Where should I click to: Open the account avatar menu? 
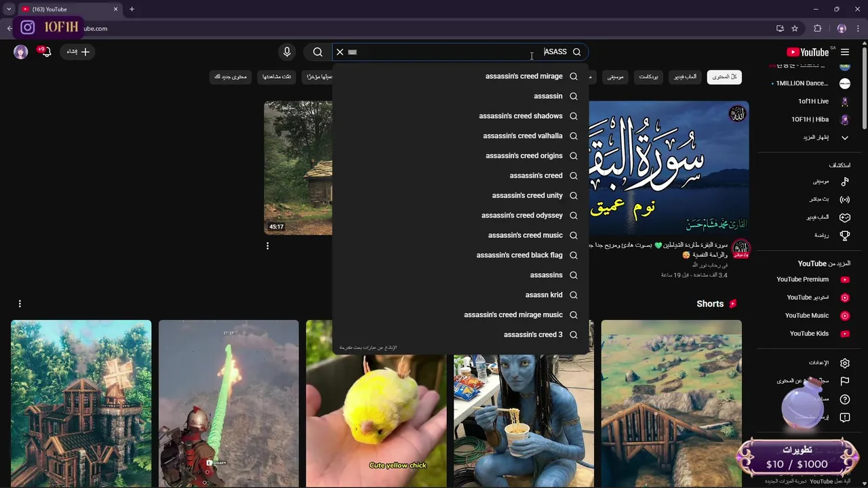[x=21, y=52]
